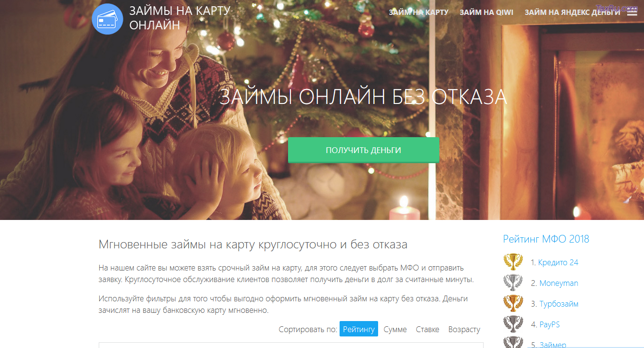Click the gold trophy next to Кредито 24

(513, 262)
